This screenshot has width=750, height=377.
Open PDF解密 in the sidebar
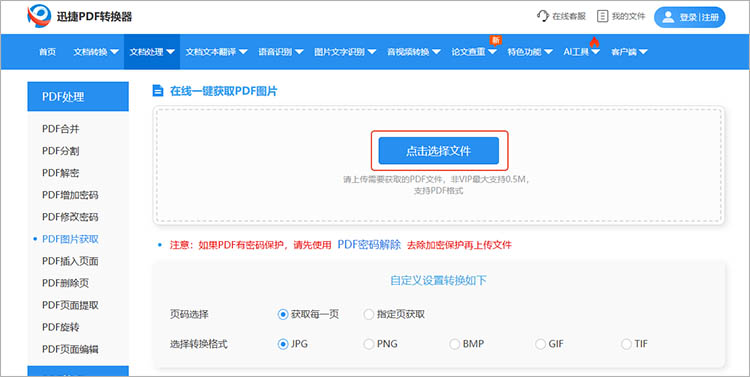[x=61, y=173]
